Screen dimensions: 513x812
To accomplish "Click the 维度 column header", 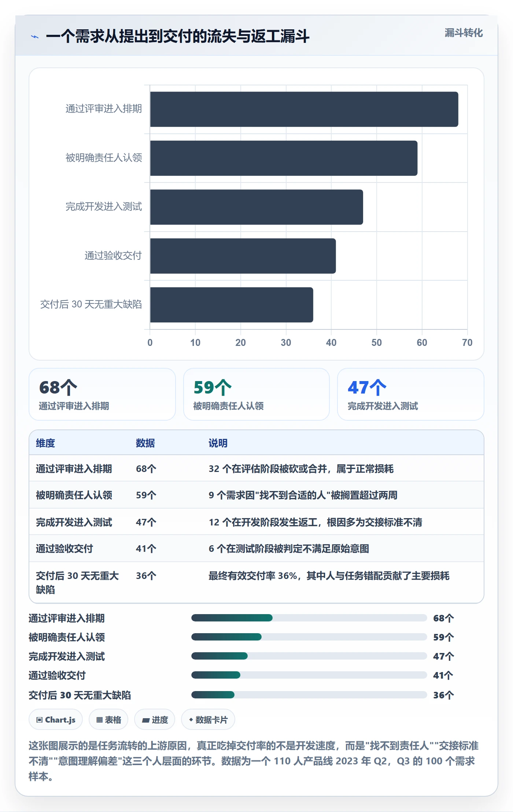I will 45,443.
